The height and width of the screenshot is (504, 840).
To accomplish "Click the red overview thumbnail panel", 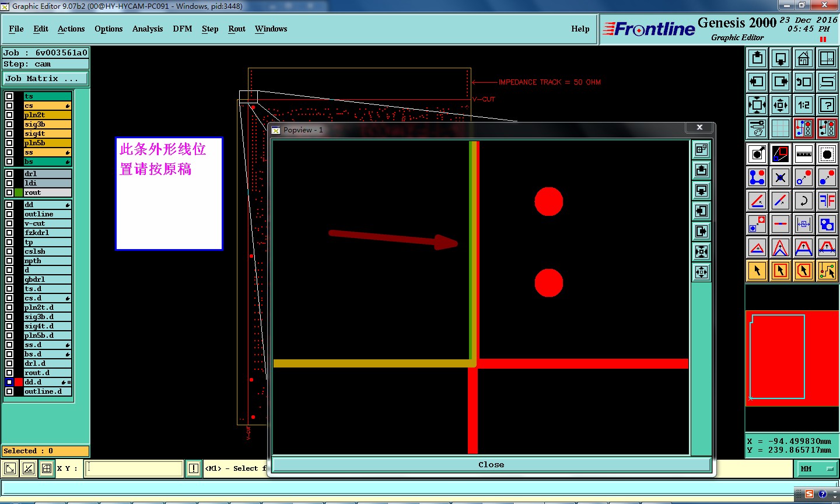I will point(792,358).
